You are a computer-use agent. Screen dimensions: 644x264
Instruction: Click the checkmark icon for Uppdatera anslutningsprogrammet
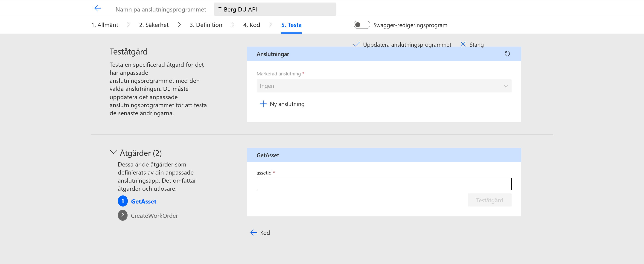(x=356, y=44)
